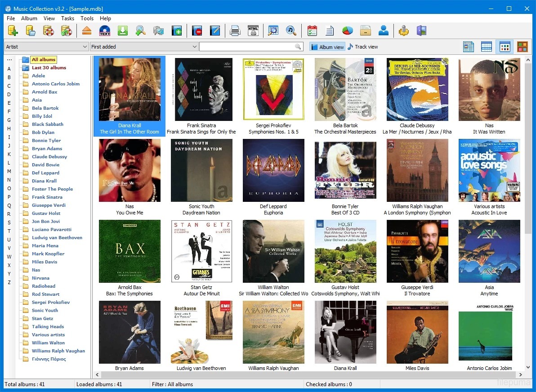Click the eject CD icon
The width and height of the screenshot is (536, 392).
click(x=87, y=31)
